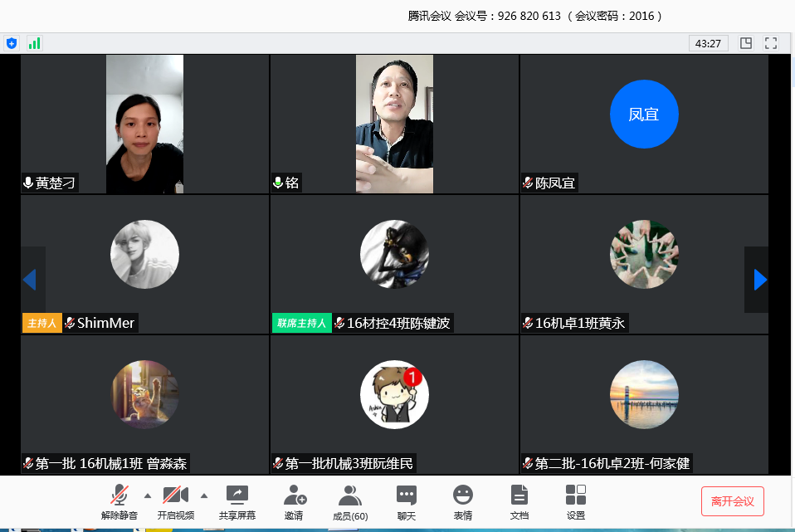Check the green network signal icon

tap(34, 43)
